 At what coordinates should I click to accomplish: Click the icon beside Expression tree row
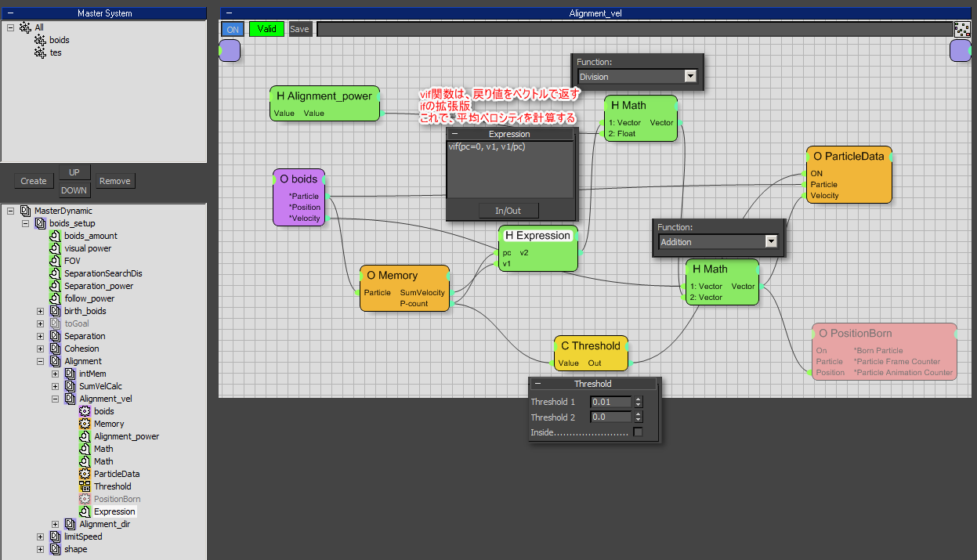point(85,511)
